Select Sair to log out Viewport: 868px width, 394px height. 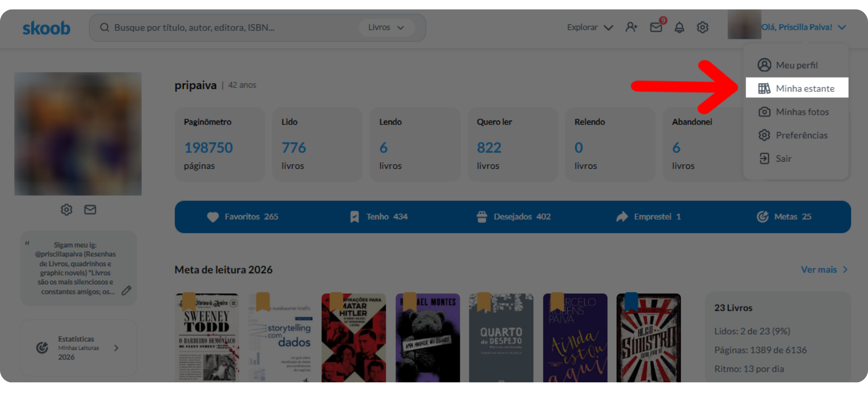coord(797,158)
